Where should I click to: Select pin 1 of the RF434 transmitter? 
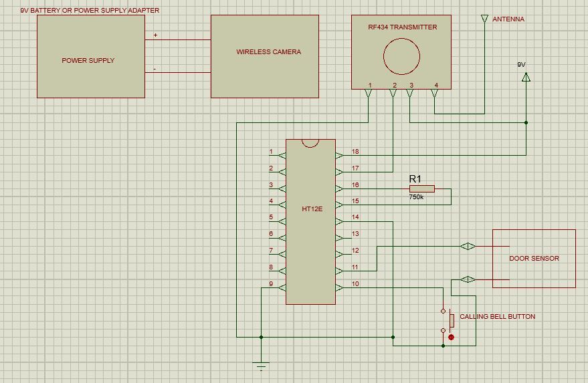click(368, 93)
